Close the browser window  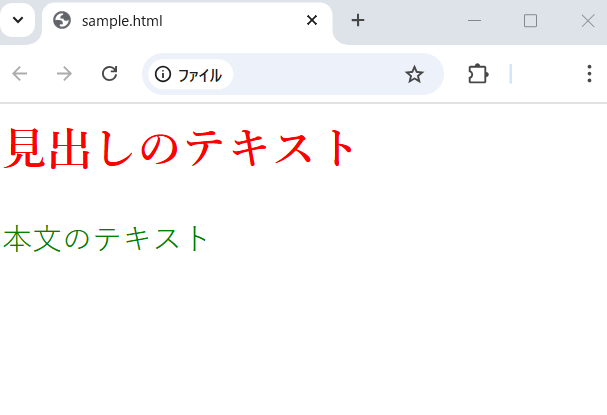588,21
